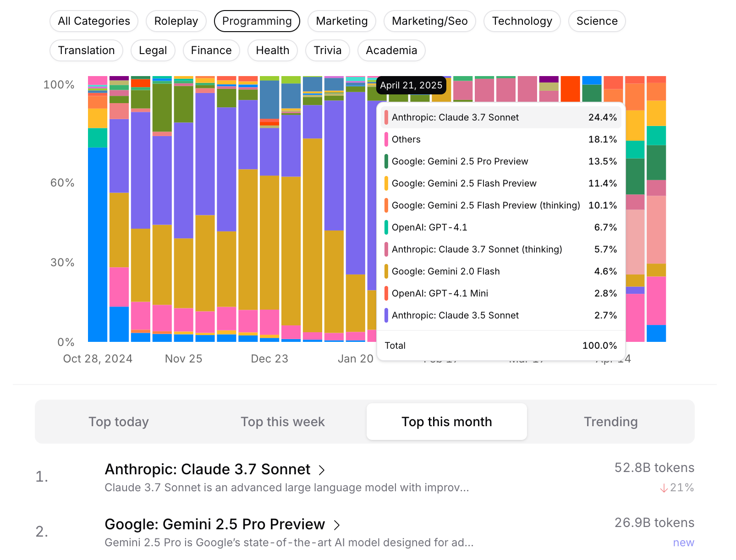Switch to the Top today tab

[x=119, y=422]
